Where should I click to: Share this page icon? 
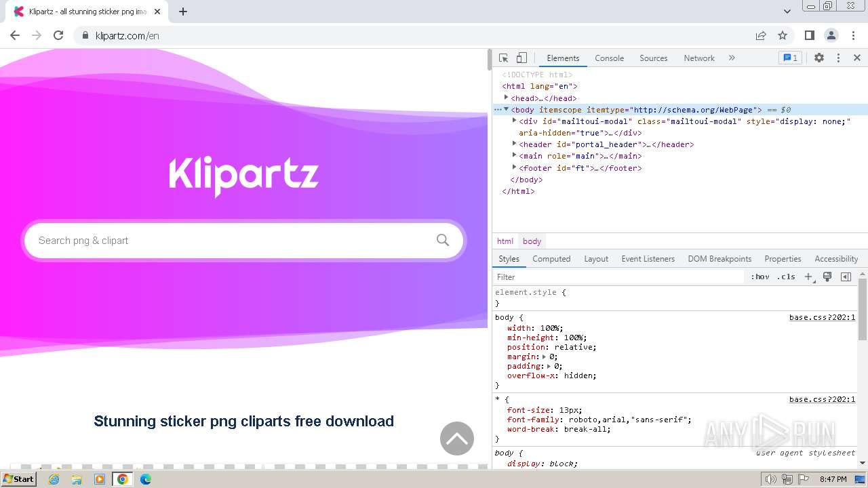761,35
